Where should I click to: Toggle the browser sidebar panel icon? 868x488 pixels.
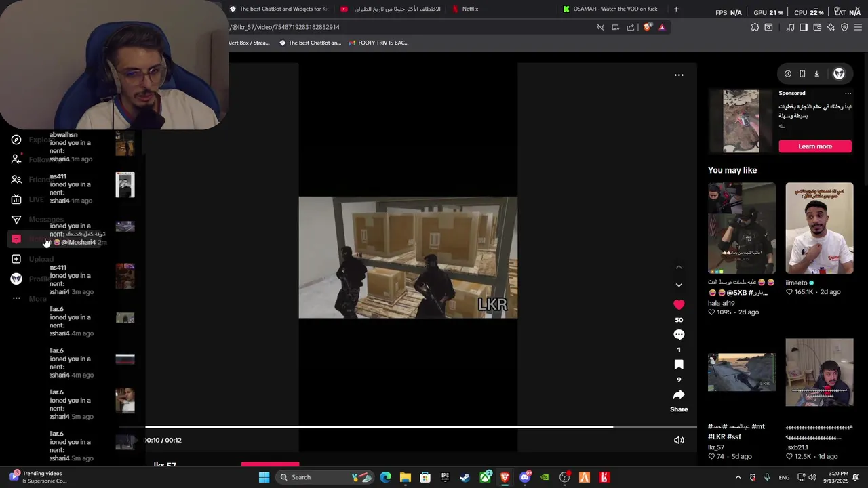804,27
